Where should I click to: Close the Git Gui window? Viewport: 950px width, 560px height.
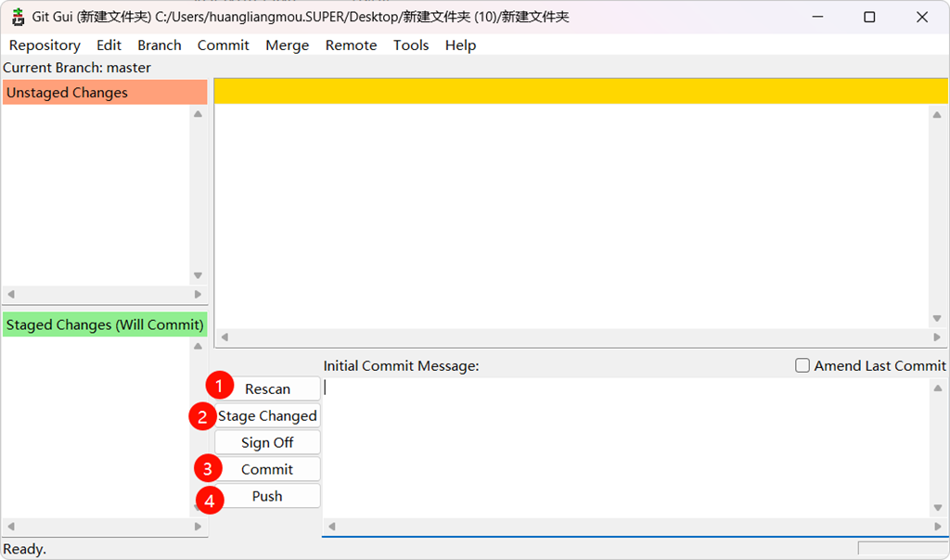click(x=922, y=17)
